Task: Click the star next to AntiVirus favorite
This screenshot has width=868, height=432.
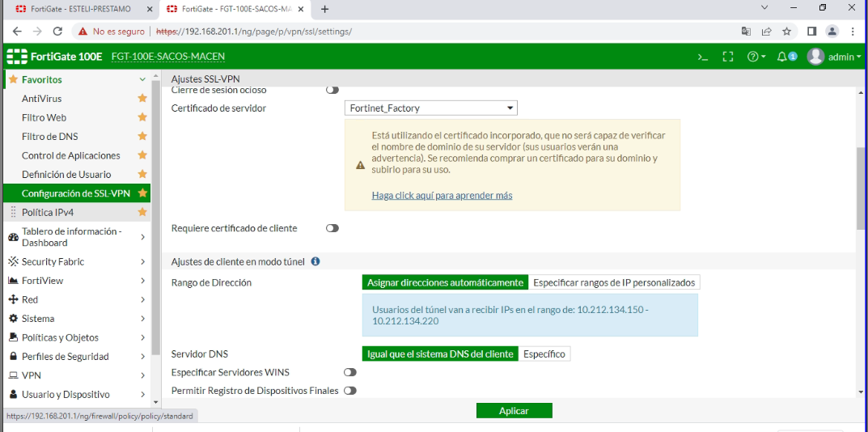Action: [142, 99]
